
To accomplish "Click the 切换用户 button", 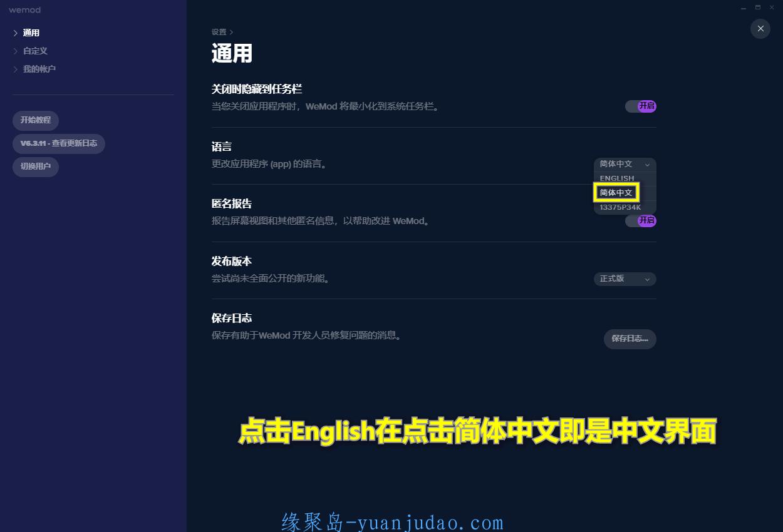I will click(36, 167).
